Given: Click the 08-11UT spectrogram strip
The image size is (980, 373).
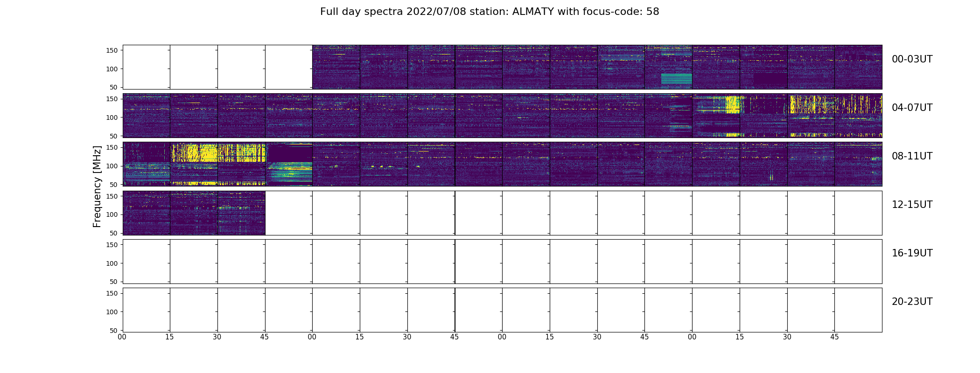Looking at the screenshot, I should coord(502,164).
